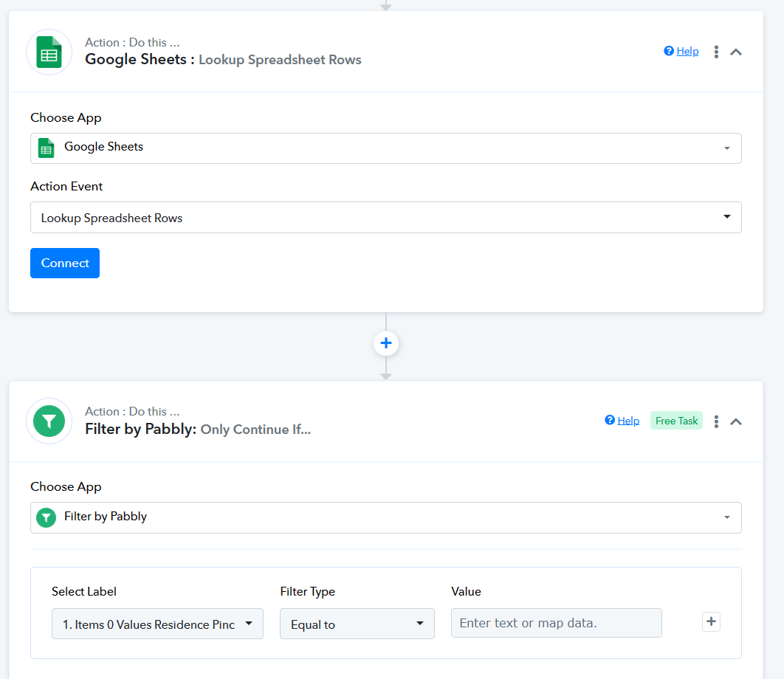The image size is (784, 679).
Task: Open Action Event dropdown Lookup Spreadsheet Rows
Action: coord(385,218)
